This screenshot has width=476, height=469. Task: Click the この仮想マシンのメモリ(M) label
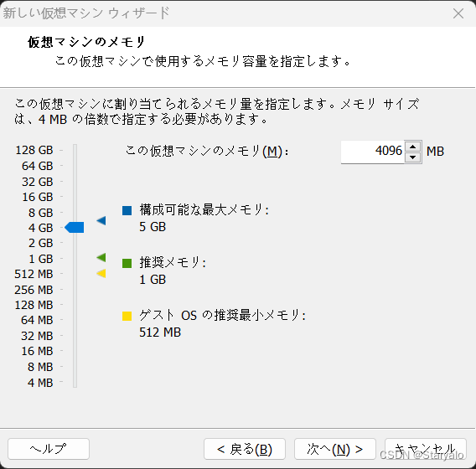tap(207, 151)
